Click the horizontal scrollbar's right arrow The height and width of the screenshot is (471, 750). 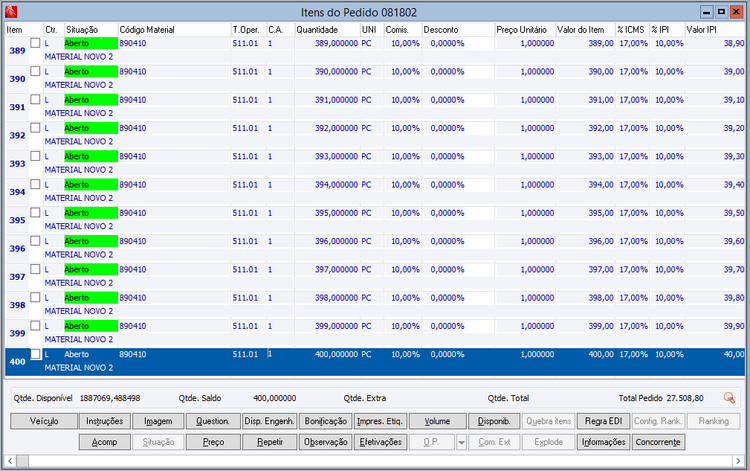739,461
